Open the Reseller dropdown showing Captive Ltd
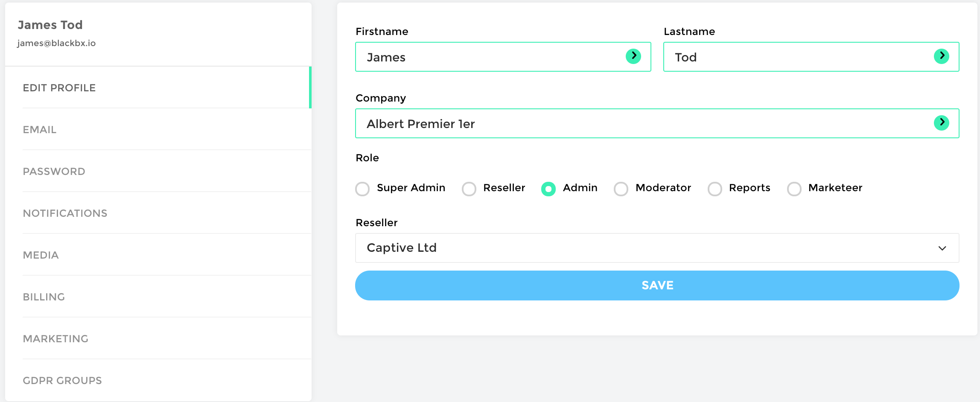 pos(657,248)
